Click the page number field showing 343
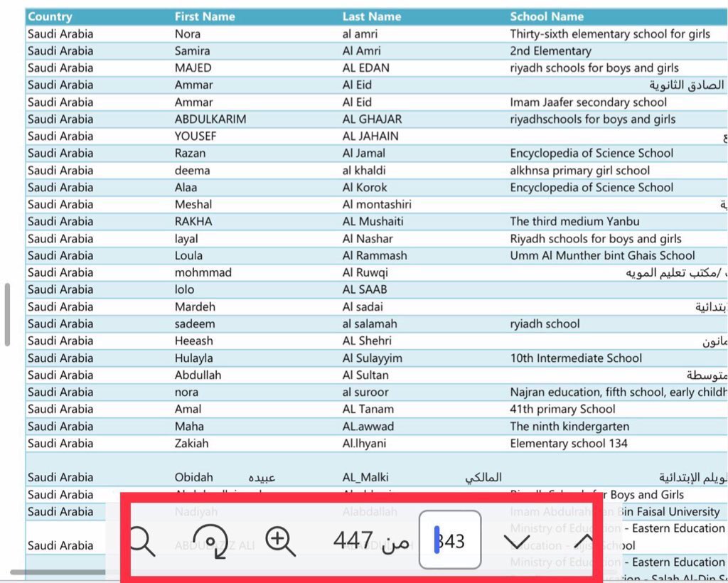The width and height of the screenshot is (728, 583). coord(450,540)
